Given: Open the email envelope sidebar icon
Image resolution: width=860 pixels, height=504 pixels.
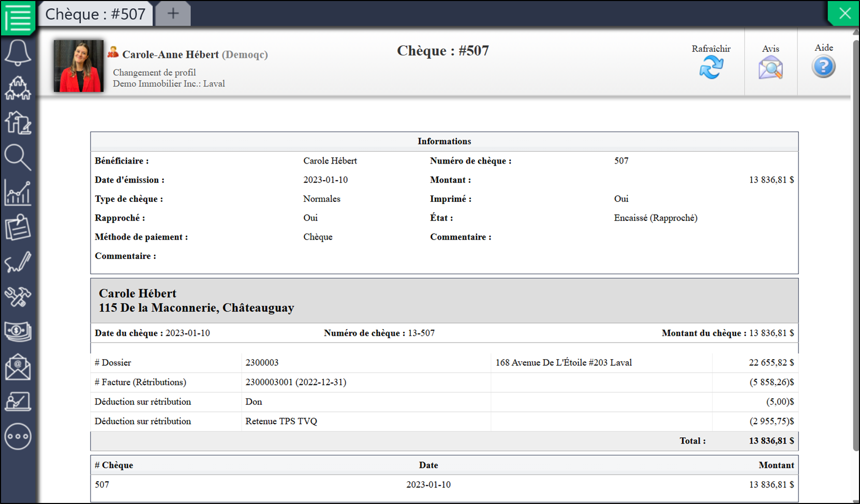Looking at the screenshot, I should click(x=18, y=367).
